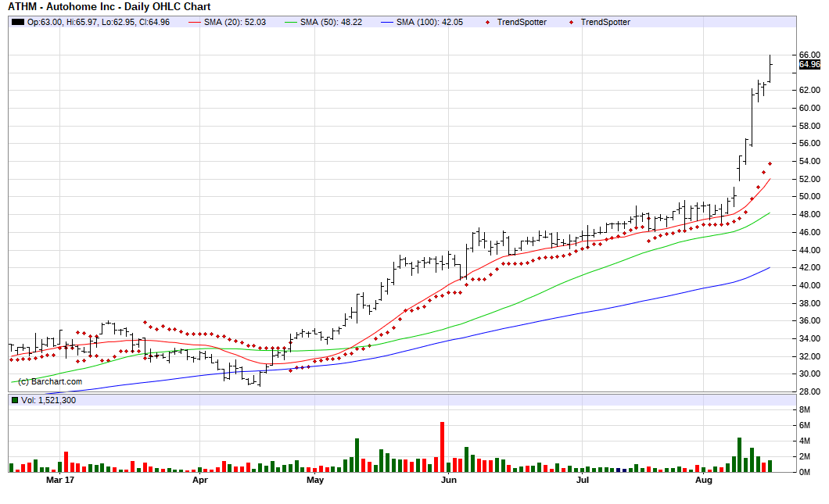The width and height of the screenshot is (829, 504).
Task: Click the 32.00 price axis label
Action: 809,356
